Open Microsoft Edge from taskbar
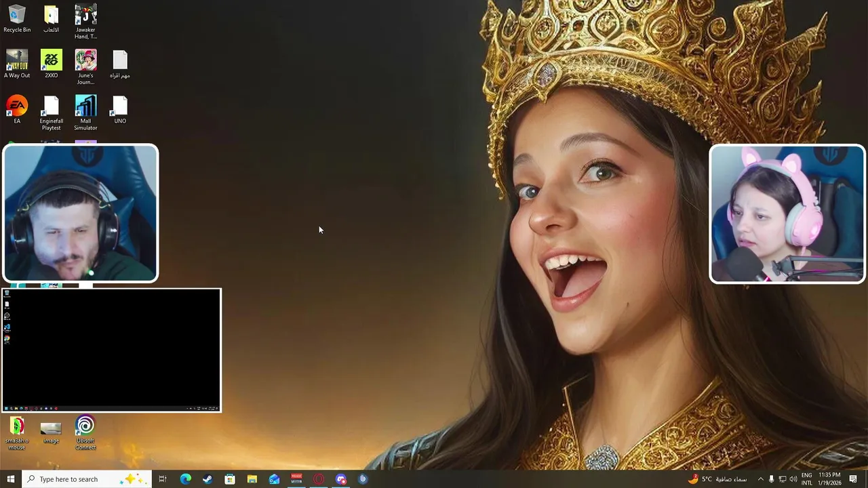The height and width of the screenshot is (488, 868). pos(185,479)
